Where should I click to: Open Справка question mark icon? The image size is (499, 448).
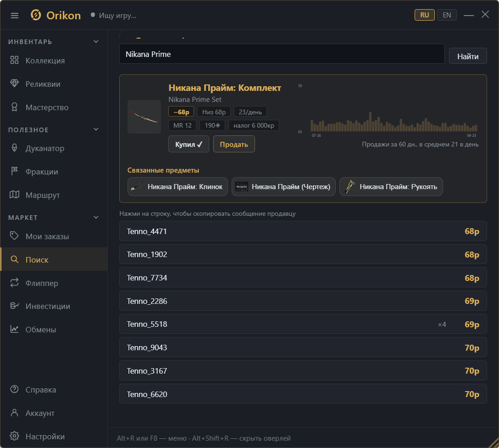pyautogui.click(x=14, y=389)
